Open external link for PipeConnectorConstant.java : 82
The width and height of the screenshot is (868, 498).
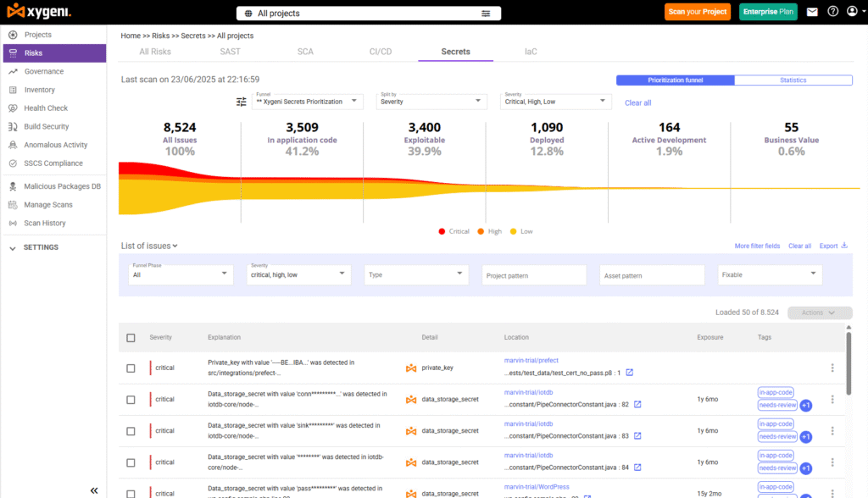pos(637,404)
